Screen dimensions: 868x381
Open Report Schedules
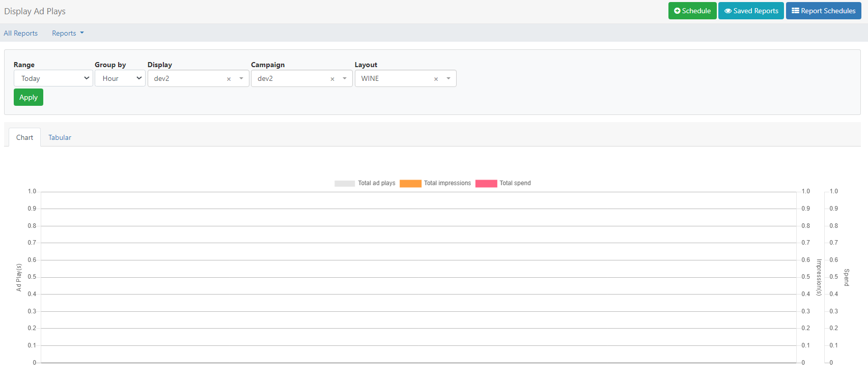824,11
